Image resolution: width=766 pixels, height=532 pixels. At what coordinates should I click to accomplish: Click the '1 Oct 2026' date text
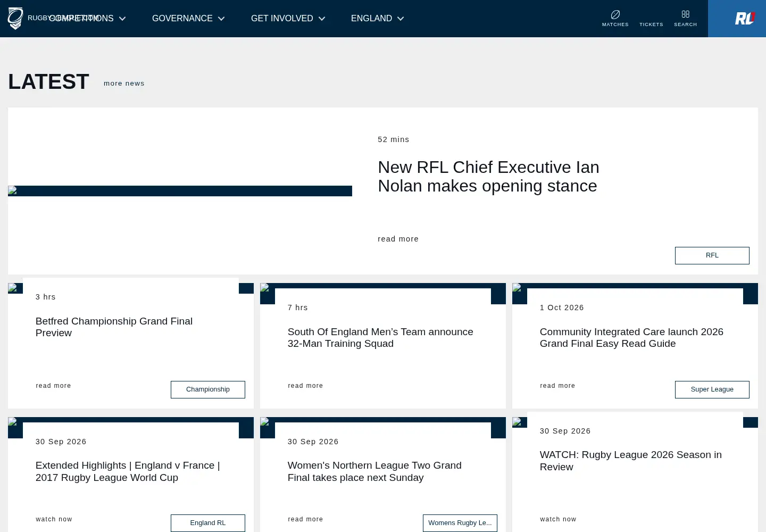click(562, 307)
